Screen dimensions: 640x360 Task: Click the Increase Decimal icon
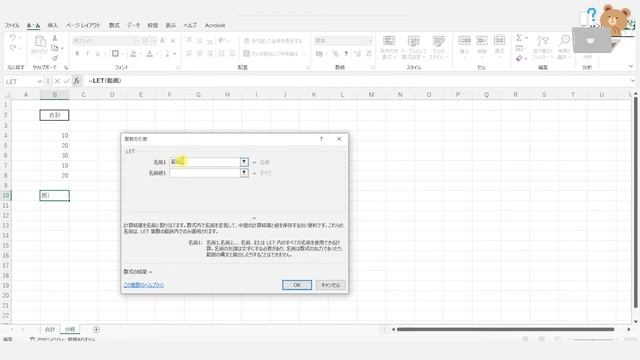tap(357, 53)
